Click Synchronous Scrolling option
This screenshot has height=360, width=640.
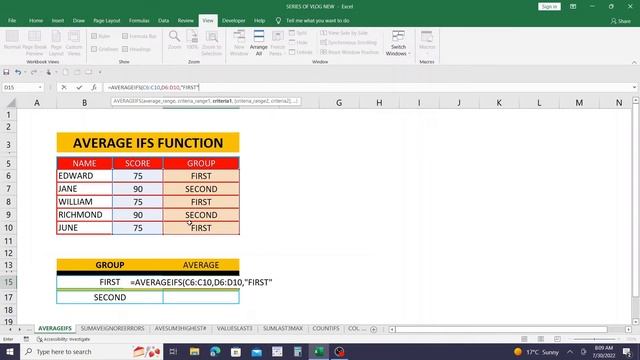pyautogui.click(x=349, y=42)
